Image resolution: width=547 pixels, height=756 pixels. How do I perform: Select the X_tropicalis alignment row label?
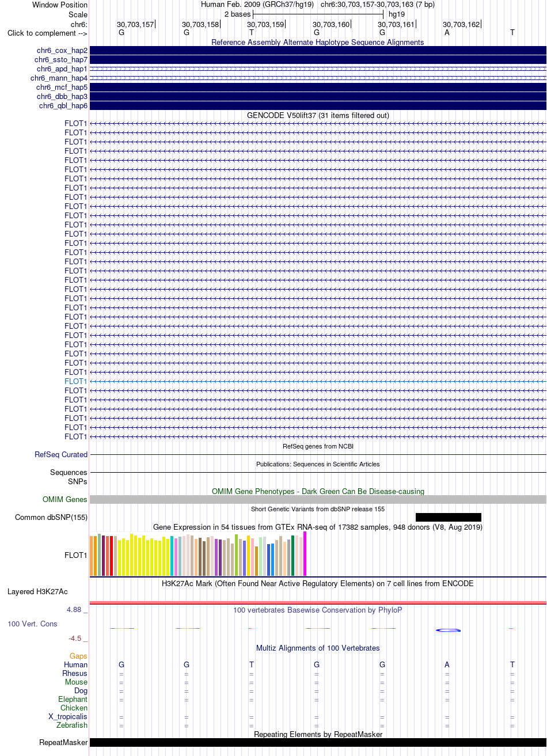(68, 717)
